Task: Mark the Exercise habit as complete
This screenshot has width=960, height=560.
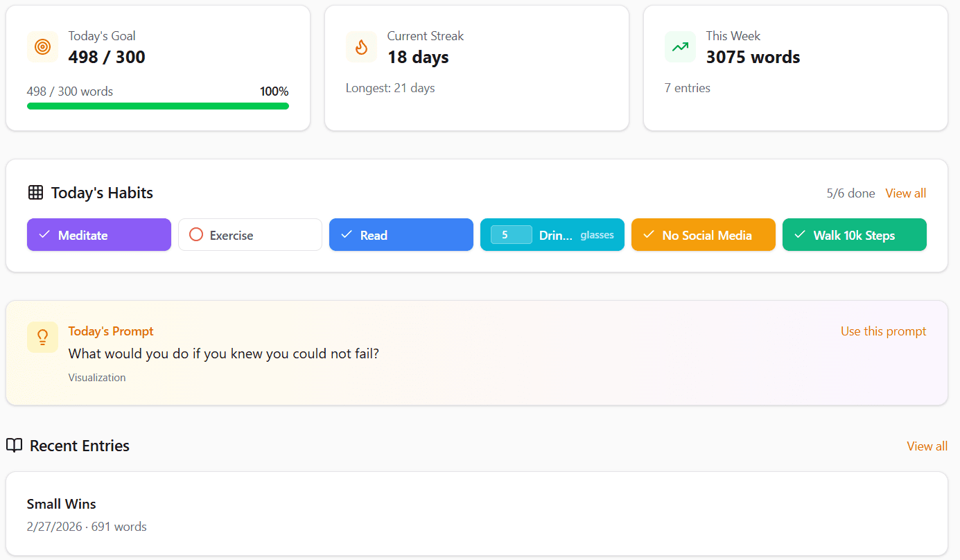Action: [x=250, y=235]
